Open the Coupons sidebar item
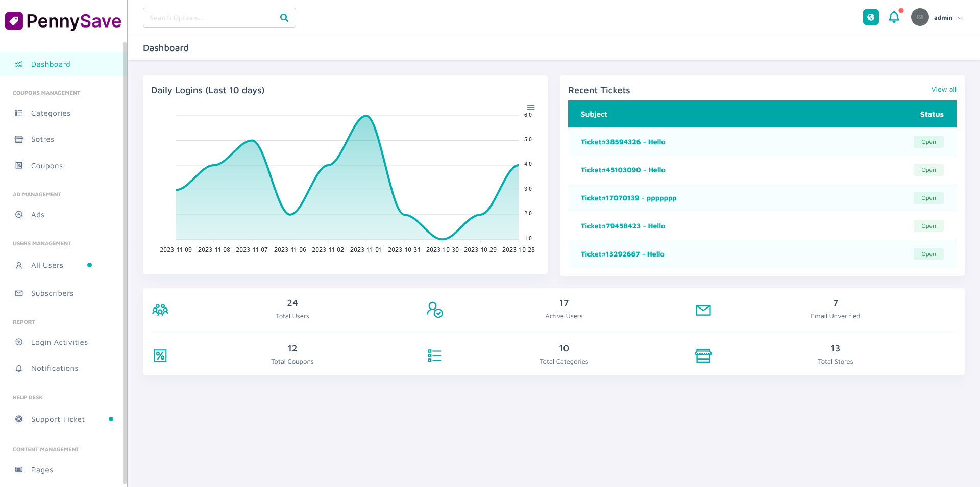The height and width of the screenshot is (487, 980). coord(47,166)
